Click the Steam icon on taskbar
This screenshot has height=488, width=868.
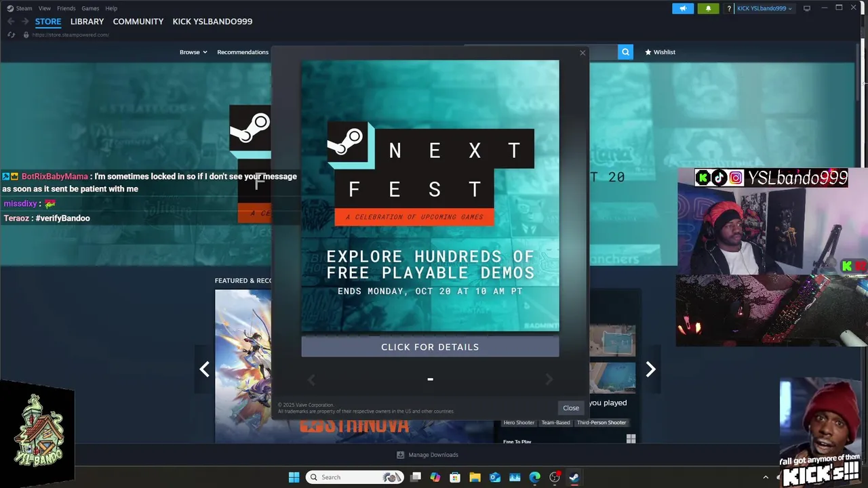pyautogui.click(x=574, y=477)
